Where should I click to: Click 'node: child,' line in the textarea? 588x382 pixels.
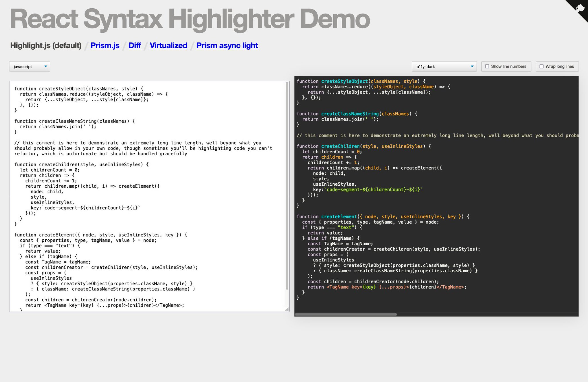click(47, 192)
